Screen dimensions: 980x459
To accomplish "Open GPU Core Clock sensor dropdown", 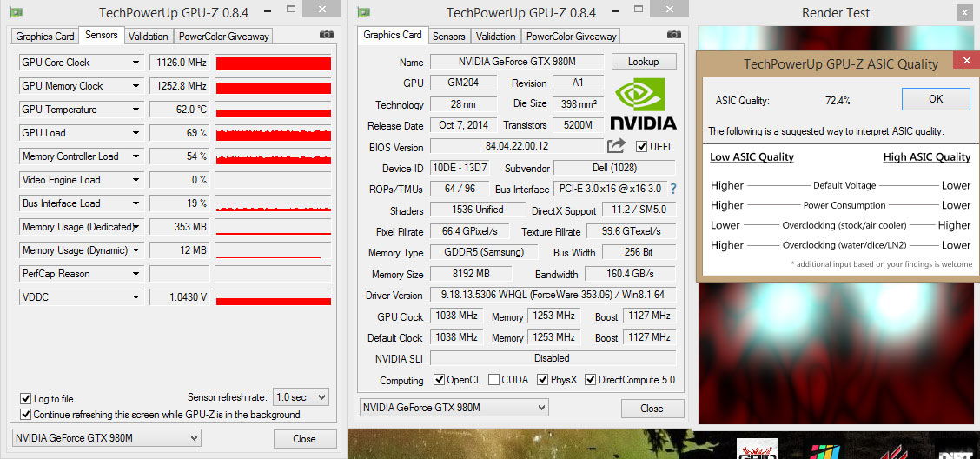I will coord(136,63).
